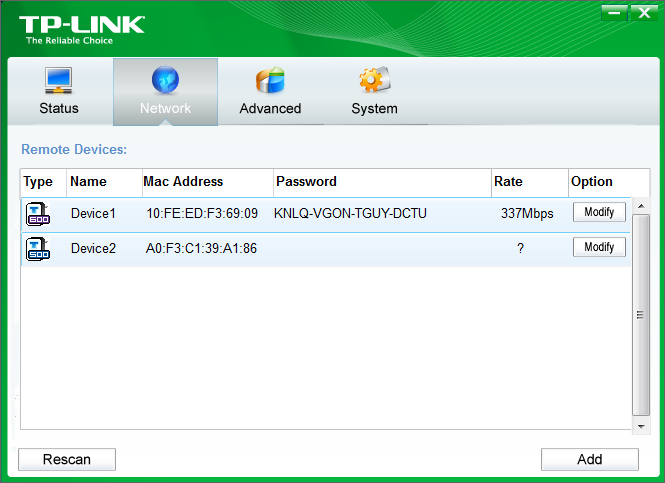Open the Status tab monitor icon
The width and height of the screenshot is (665, 483).
pos(59,80)
